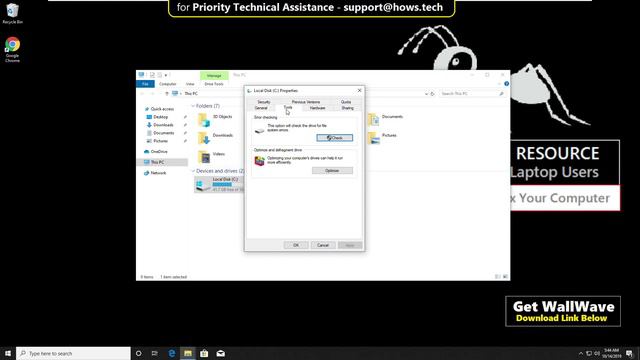
Task: Select Downloads in the navigation pane
Action: (x=163, y=125)
